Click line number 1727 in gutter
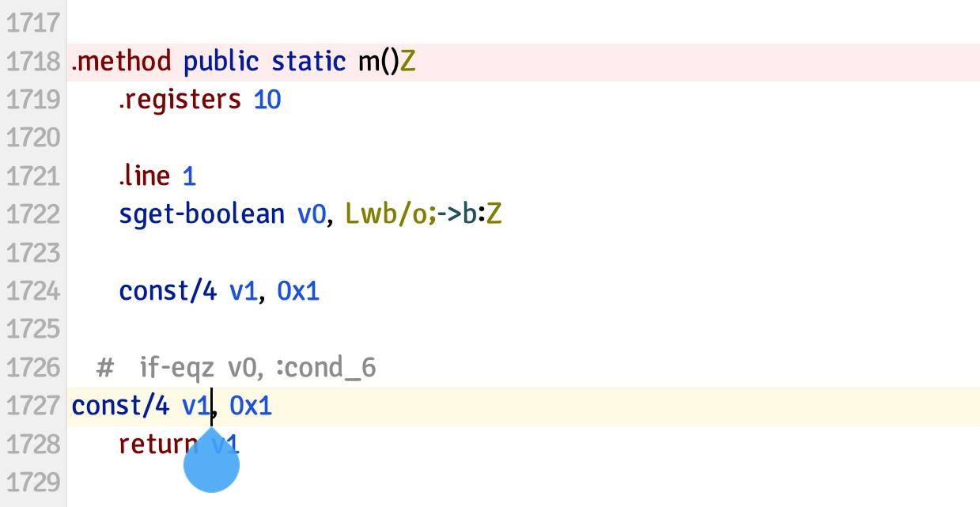 (33, 407)
